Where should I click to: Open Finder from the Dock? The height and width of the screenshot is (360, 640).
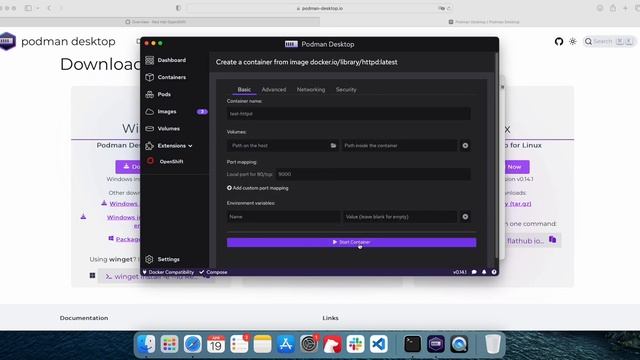tap(146, 344)
